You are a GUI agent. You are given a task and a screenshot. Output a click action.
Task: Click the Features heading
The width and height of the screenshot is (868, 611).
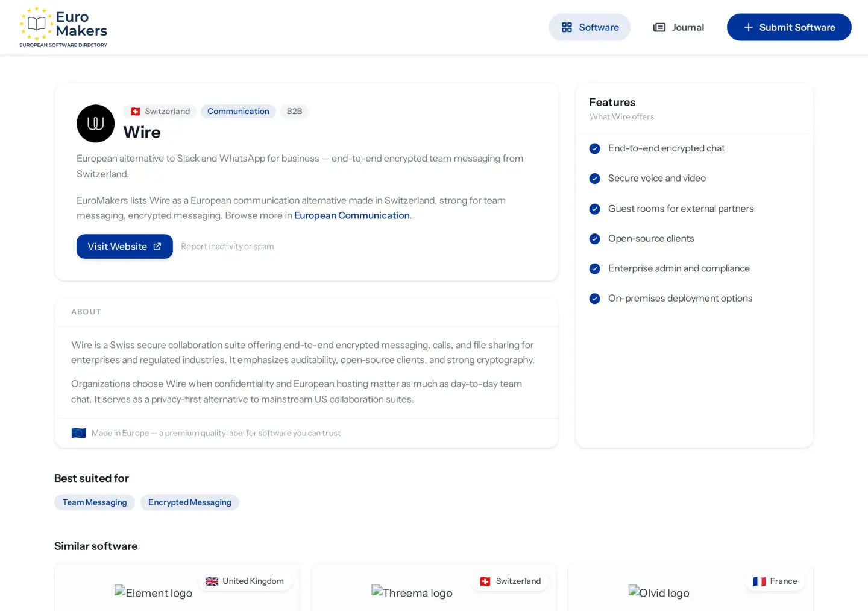pyautogui.click(x=612, y=103)
